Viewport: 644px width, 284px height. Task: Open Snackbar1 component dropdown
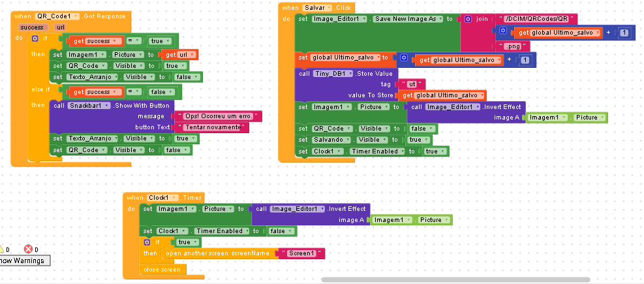pos(89,106)
